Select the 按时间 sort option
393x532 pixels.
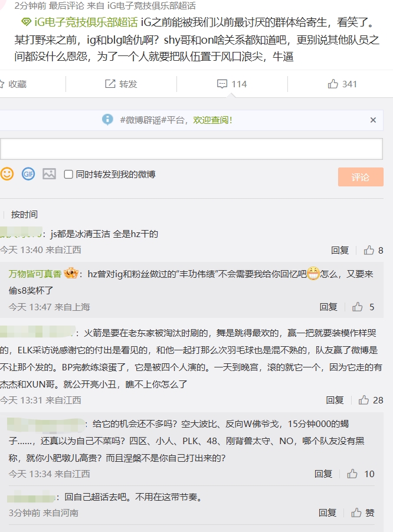coord(24,215)
